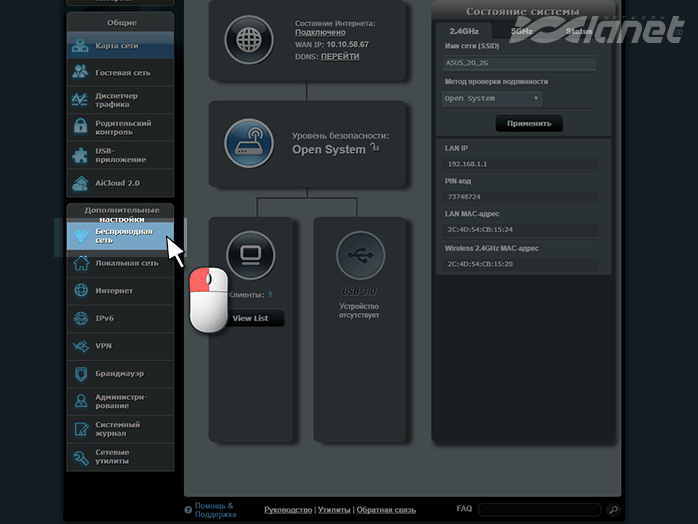Click the USB 3.0 device icon

pyautogui.click(x=361, y=254)
